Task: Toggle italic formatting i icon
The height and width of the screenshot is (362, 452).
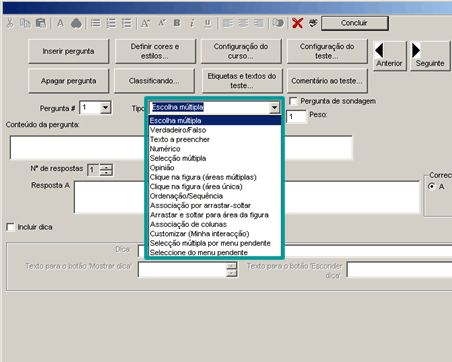Action: click(x=192, y=23)
